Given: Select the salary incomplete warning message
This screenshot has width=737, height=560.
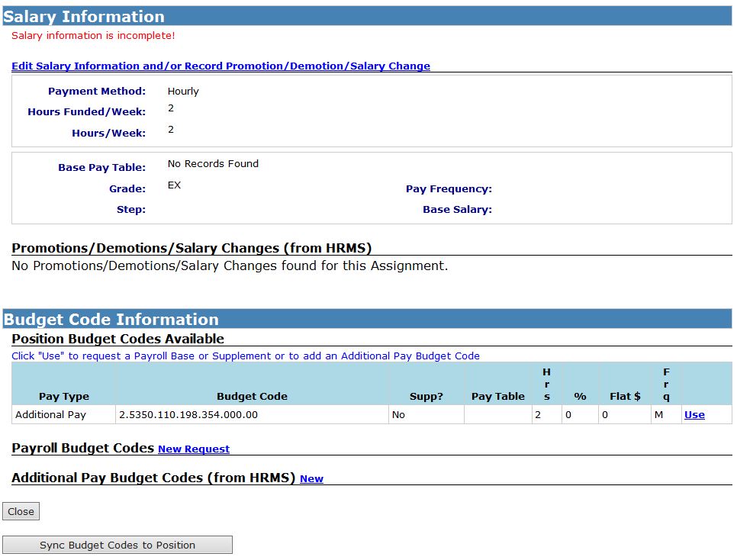Looking at the screenshot, I should pos(93,35).
